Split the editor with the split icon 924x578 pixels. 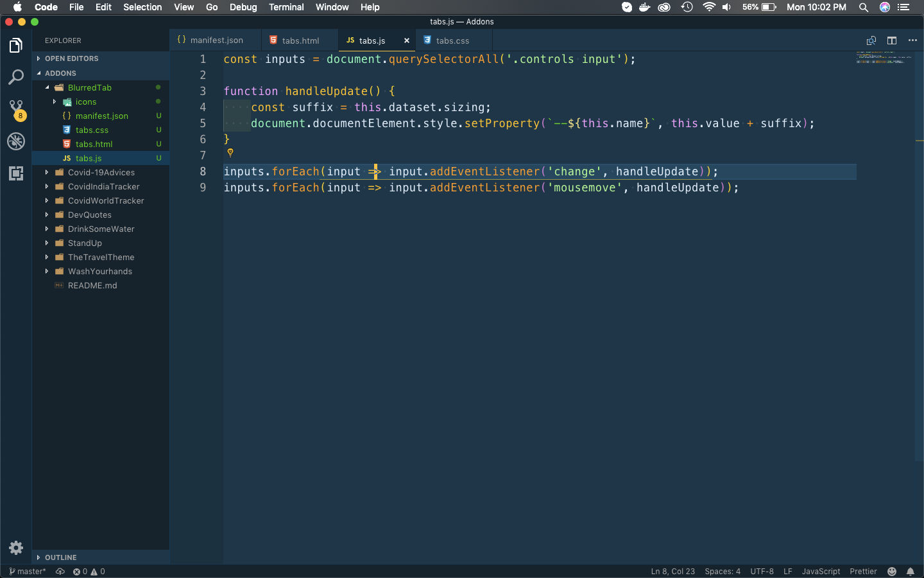(892, 40)
